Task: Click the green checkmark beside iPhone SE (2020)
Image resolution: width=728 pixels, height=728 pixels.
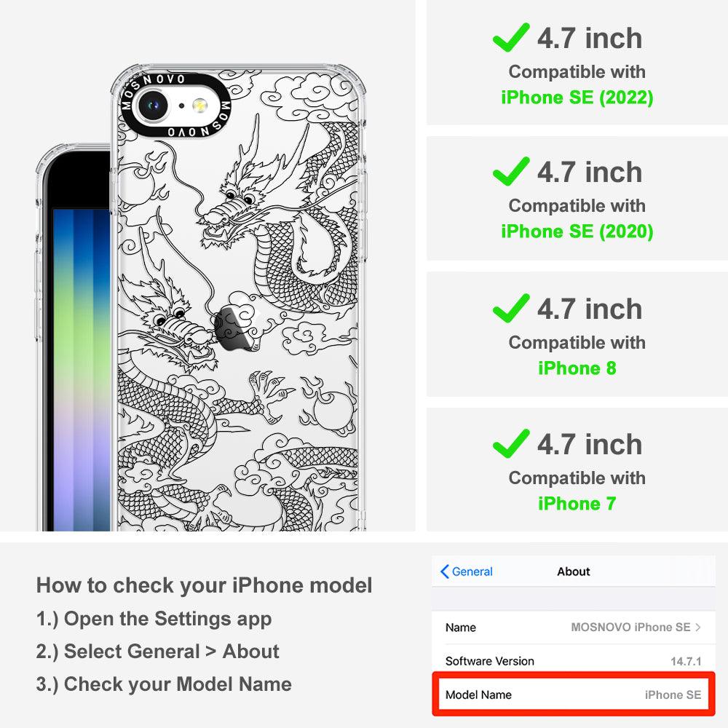Action: point(511,171)
